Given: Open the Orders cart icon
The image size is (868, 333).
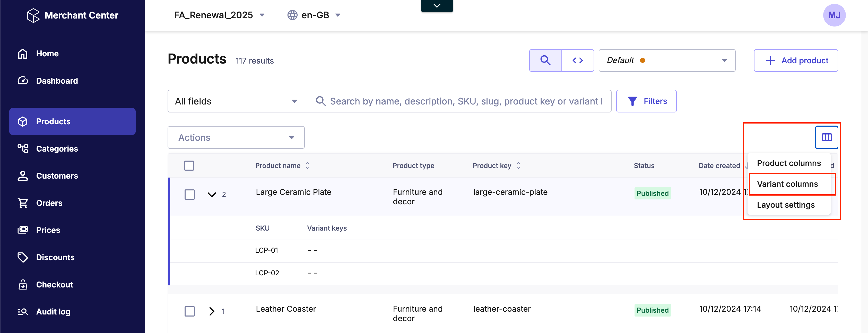Looking at the screenshot, I should coord(23,203).
